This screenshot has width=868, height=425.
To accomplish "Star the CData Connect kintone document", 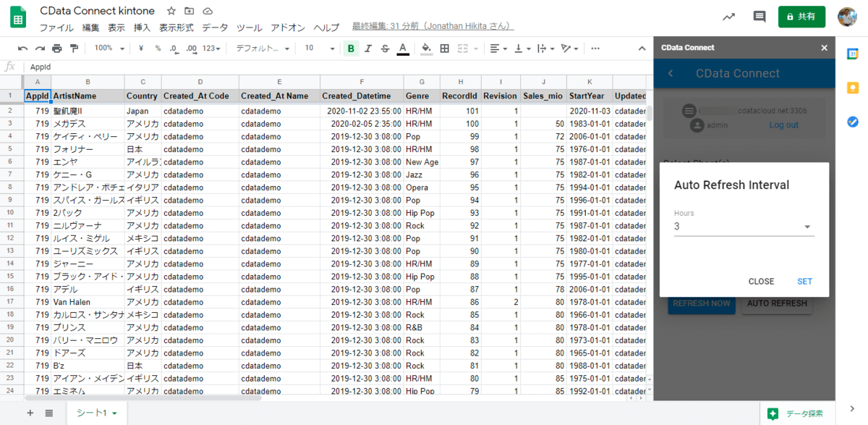I will coord(171,11).
